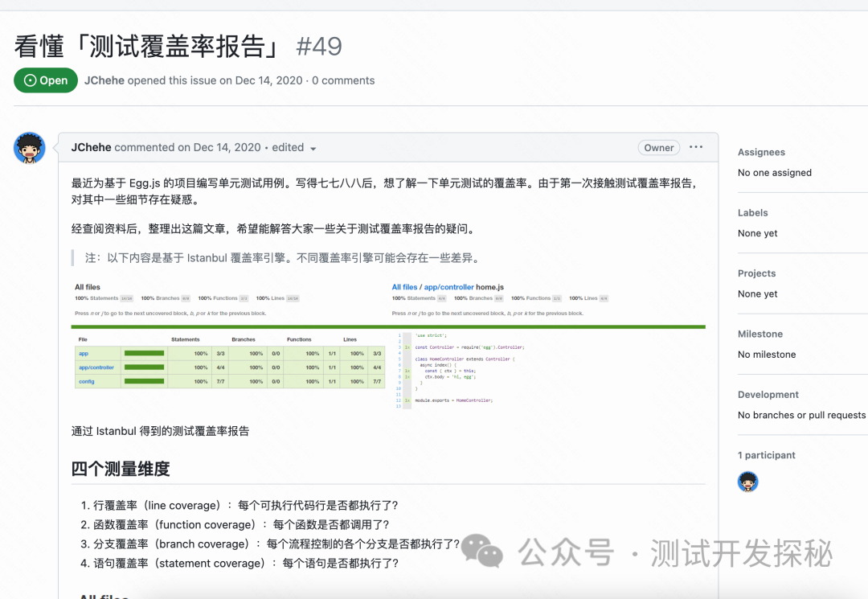868x599 pixels.
Task: Click the '1 participant' label
Action: 766,455
